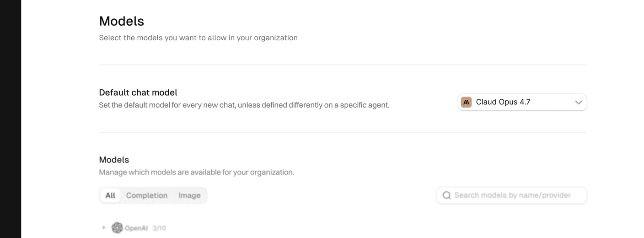Select the All filter tab

pos(110,195)
